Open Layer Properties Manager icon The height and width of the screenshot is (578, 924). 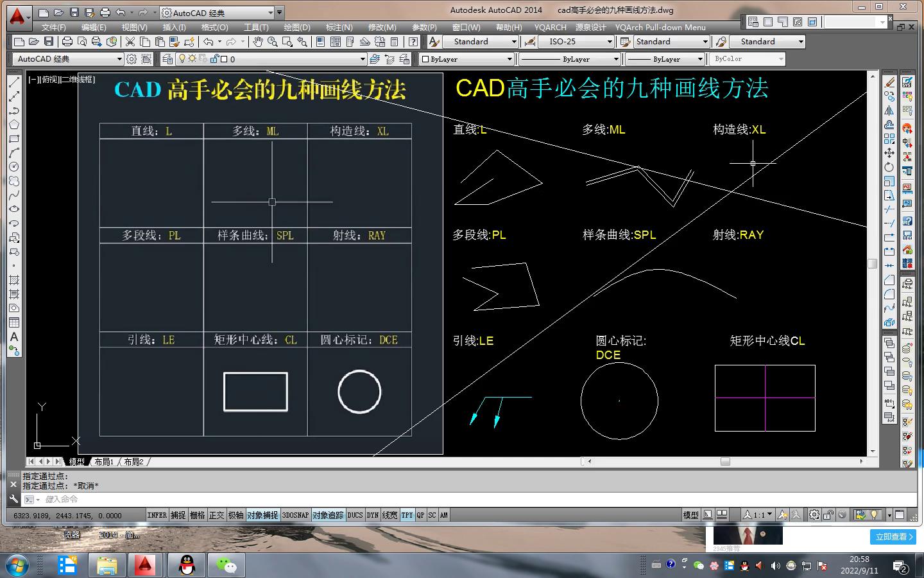point(167,59)
